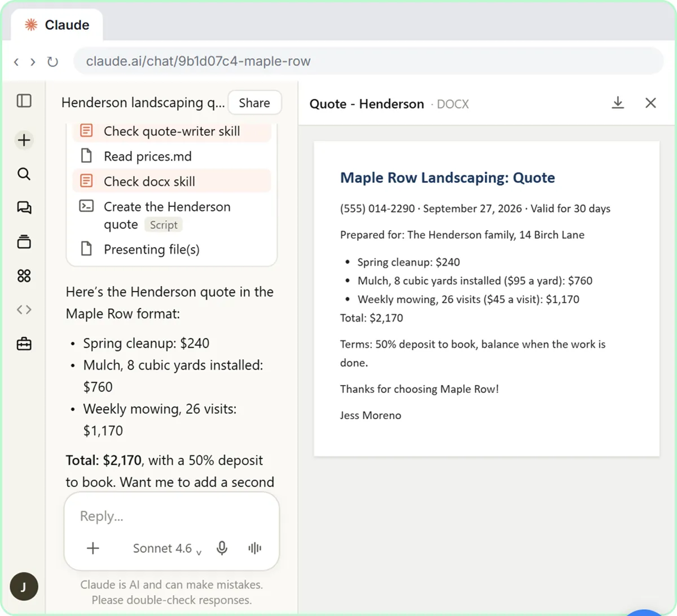Open the Create the Henderson quote step
The height and width of the screenshot is (616, 677).
click(x=172, y=215)
